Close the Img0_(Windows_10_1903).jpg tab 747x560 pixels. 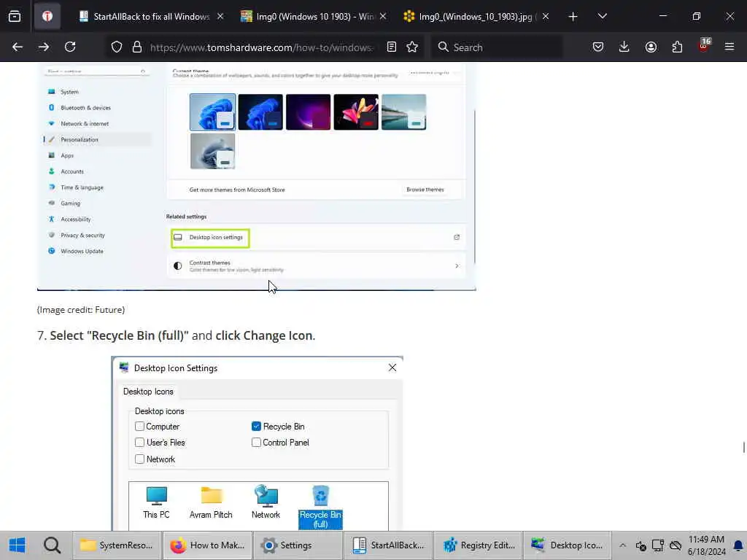546,16
